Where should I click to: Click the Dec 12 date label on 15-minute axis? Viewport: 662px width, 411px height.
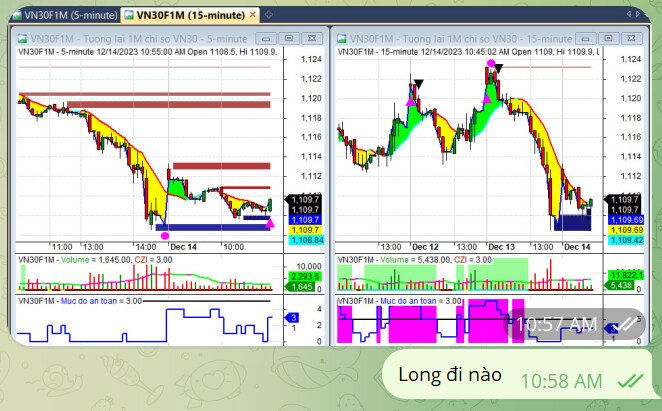[x=425, y=247]
